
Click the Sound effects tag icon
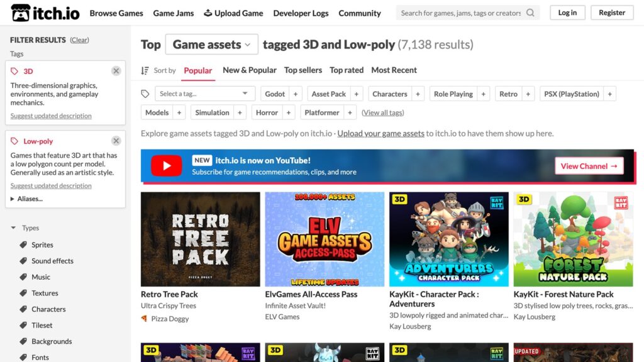23,261
